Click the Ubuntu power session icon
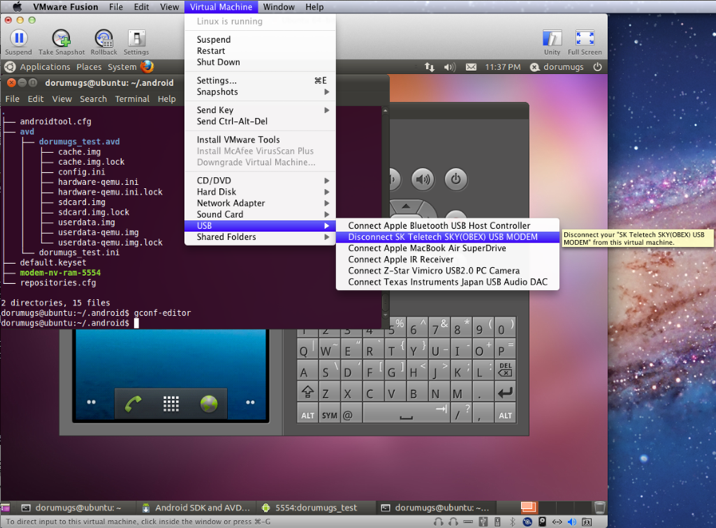Screen dimensions: 716x528 (597, 67)
